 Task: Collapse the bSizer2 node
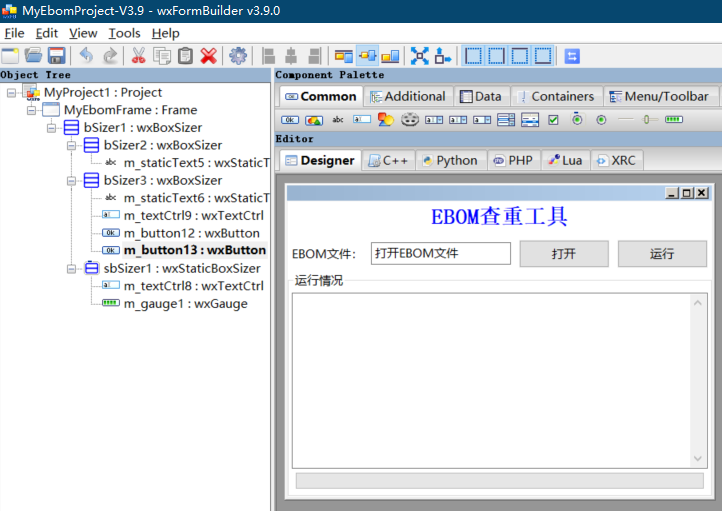click(x=71, y=145)
